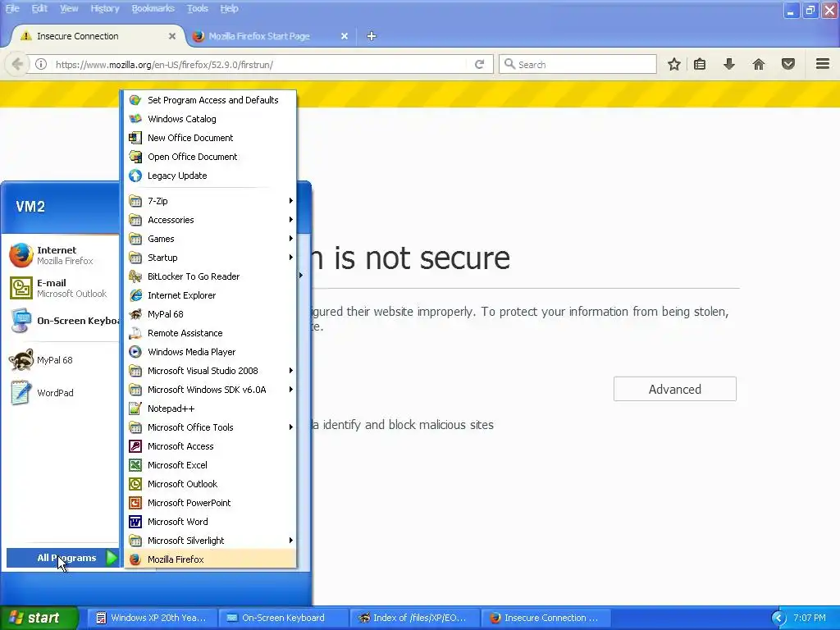Viewport: 840px width, 630px height.
Task: Expand the Startup submenu
Action: coord(211,257)
